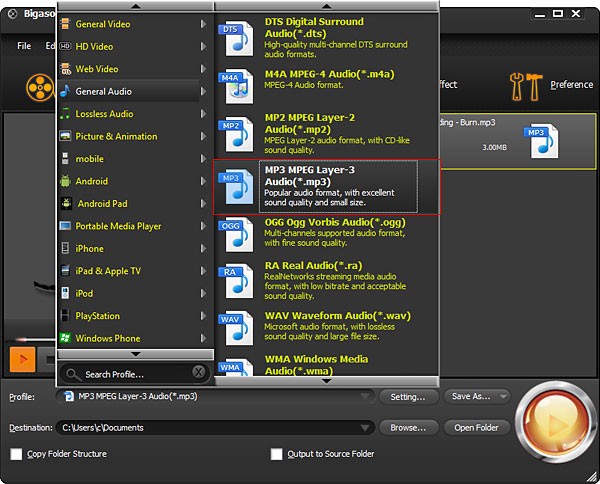Expand iPhone submenu arrow
The image size is (600, 484).
[x=203, y=248]
